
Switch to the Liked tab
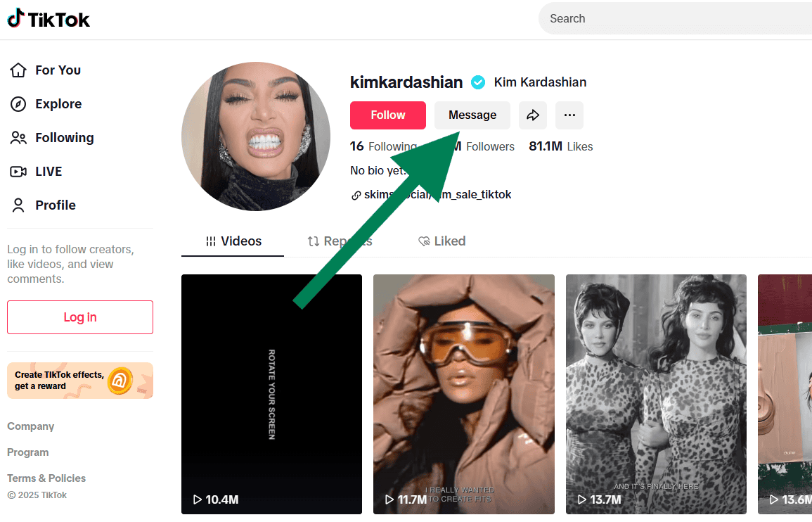point(442,241)
